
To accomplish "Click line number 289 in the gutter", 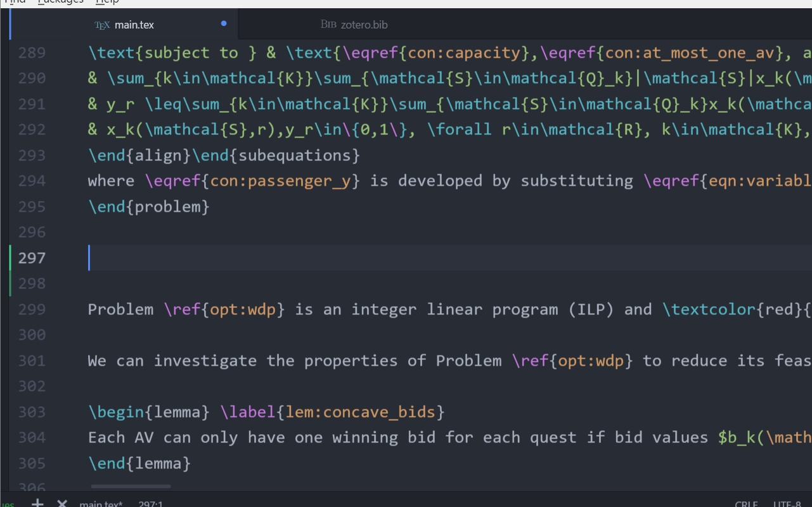I will pyautogui.click(x=32, y=53).
